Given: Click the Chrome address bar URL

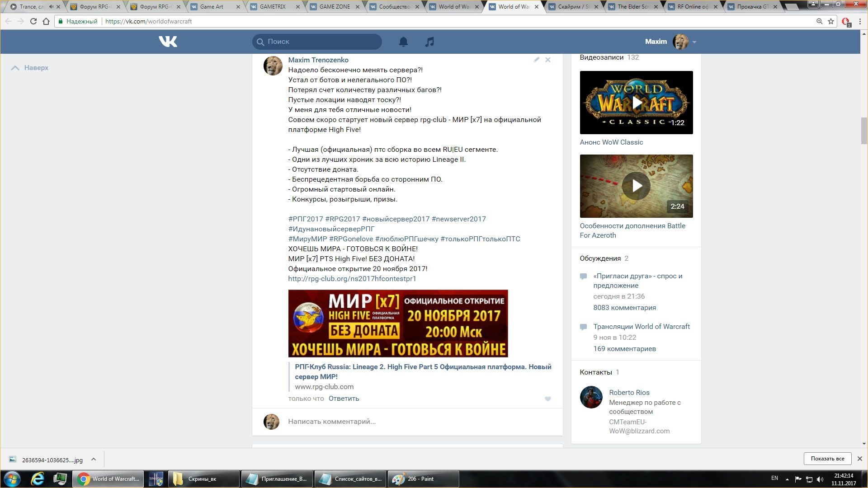Looking at the screenshot, I should [148, 21].
